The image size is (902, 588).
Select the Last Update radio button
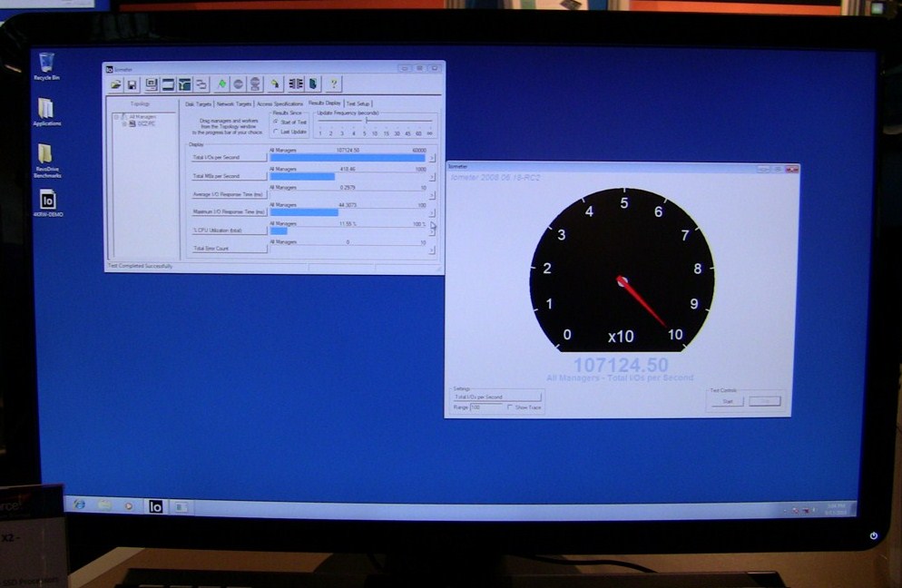(x=276, y=132)
